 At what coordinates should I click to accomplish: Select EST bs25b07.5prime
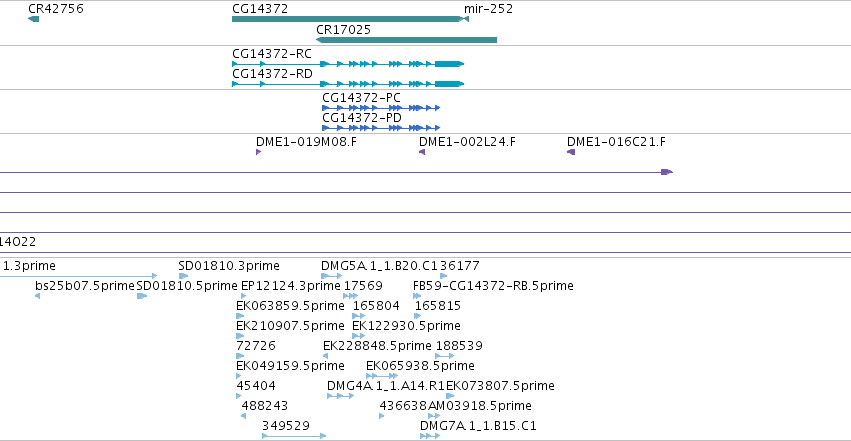37,296
